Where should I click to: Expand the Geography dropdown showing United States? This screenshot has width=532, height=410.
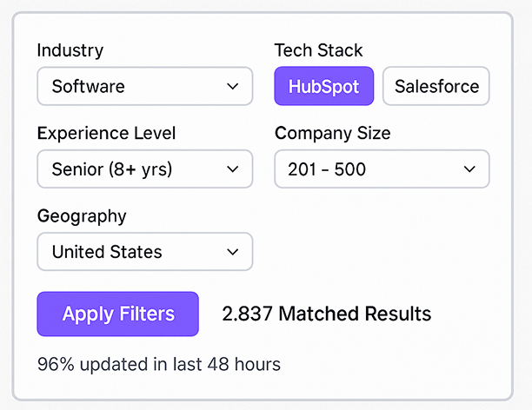click(144, 252)
